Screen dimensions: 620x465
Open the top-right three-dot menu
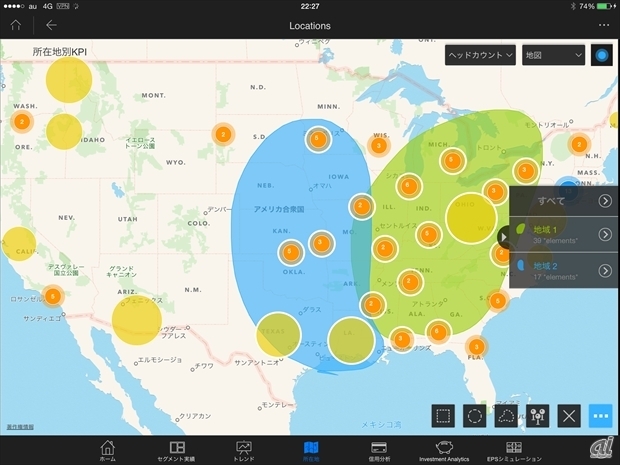point(604,25)
